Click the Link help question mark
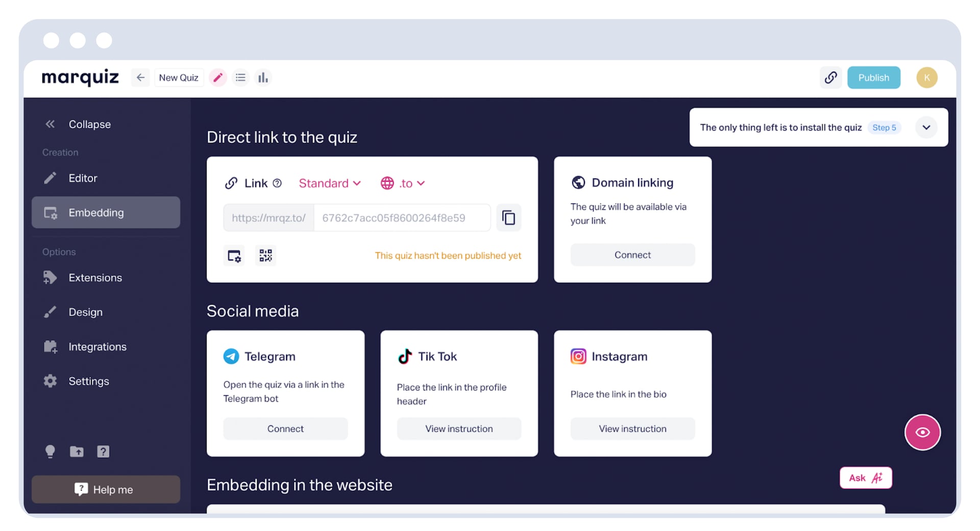980x531 pixels. click(277, 183)
